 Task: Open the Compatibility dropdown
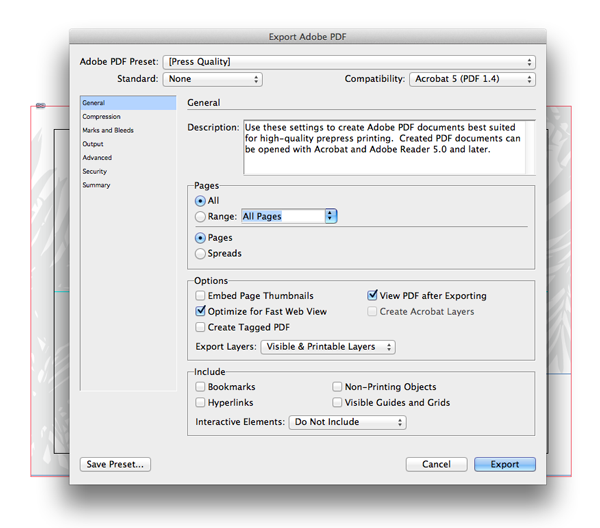(x=472, y=79)
